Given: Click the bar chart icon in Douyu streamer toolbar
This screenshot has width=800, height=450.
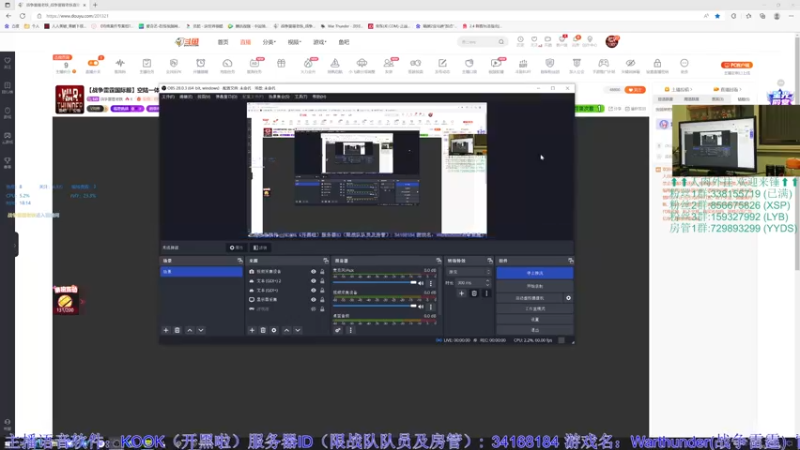Looking at the screenshot, I should click(523, 63).
